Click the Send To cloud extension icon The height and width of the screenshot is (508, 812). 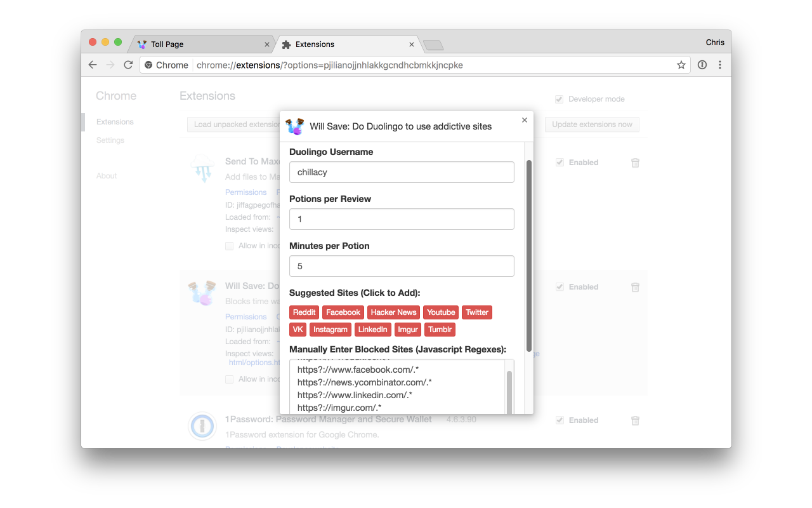[202, 168]
